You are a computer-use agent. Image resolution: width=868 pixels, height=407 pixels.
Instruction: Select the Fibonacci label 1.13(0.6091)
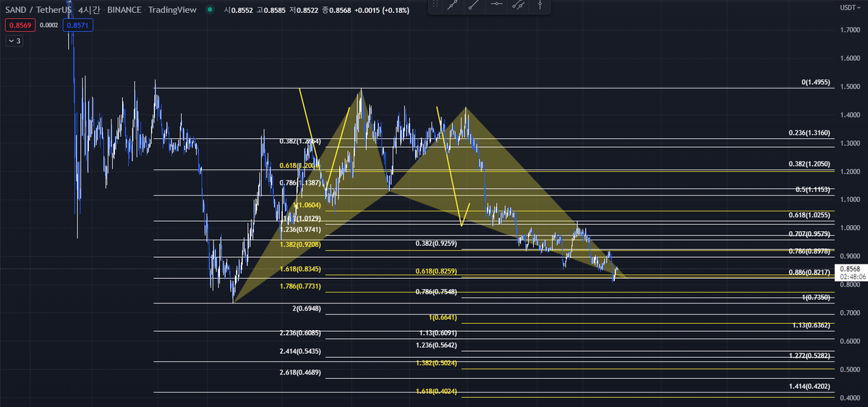[x=438, y=333]
